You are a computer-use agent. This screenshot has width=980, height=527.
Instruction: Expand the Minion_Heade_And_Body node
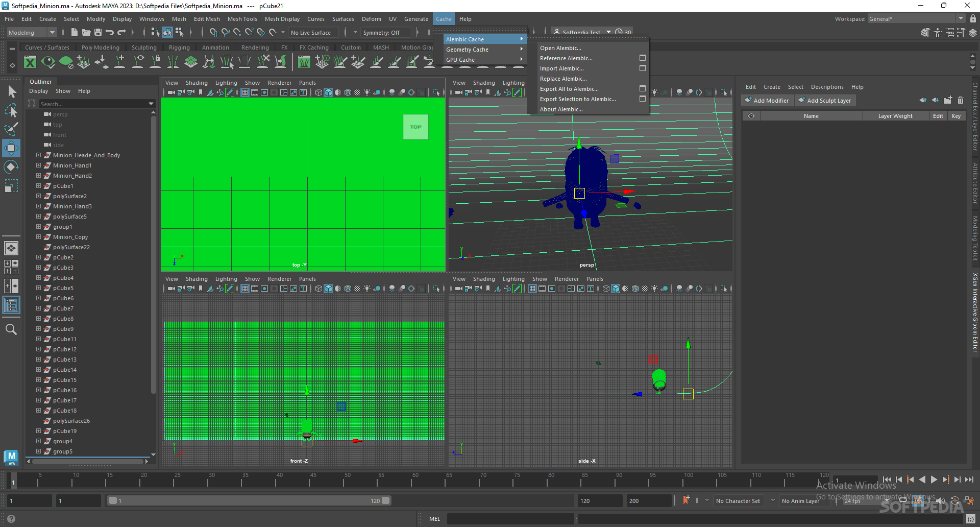(38, 155)
